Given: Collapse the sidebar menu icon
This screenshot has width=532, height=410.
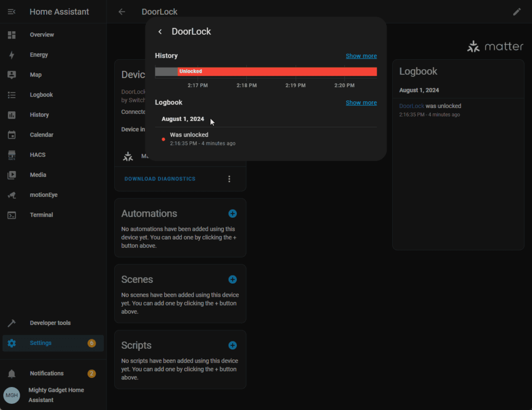Looking at the screenshot, I should (11, 11).
